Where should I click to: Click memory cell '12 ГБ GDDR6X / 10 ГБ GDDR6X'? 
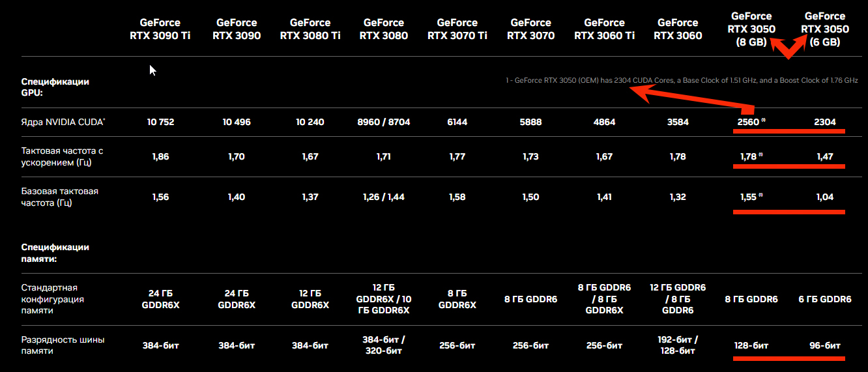coord(384,299)
